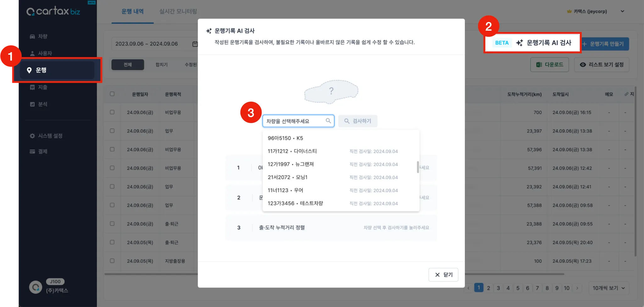
Task: Click the 닫기 button to close dialog
Action: [x=443, y=275]
